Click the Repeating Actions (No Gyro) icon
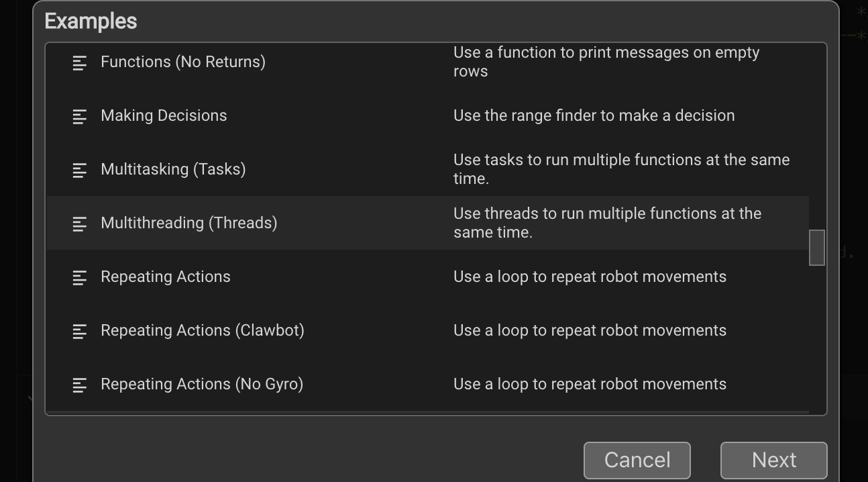Viewport: 868px width, 482px height. pyautogui.click(x=80, y=385)
